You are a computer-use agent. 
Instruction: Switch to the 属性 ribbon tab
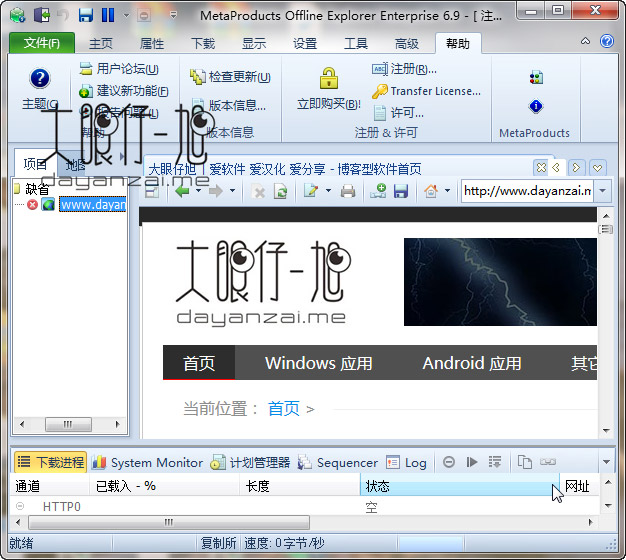point(152,43)
